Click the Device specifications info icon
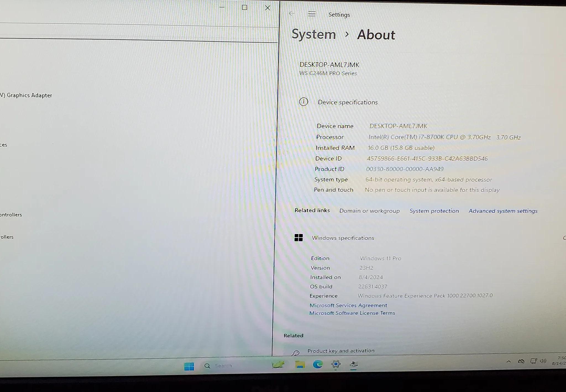 point(303,102)
